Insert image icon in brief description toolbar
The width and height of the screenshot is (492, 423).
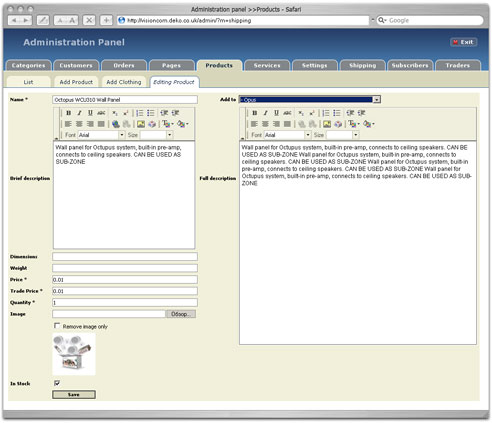click(141, 124)
